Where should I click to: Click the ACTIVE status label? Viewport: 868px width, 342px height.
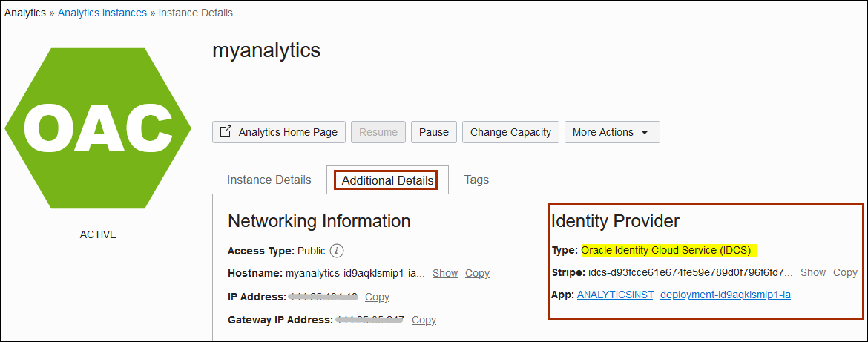click(x=98, y=234)
